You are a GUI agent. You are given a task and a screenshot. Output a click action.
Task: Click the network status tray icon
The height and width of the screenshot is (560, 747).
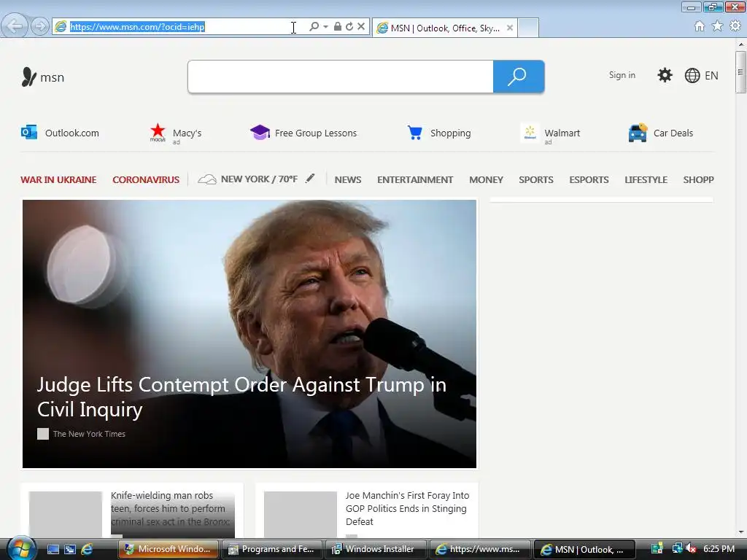coord(676,548)
